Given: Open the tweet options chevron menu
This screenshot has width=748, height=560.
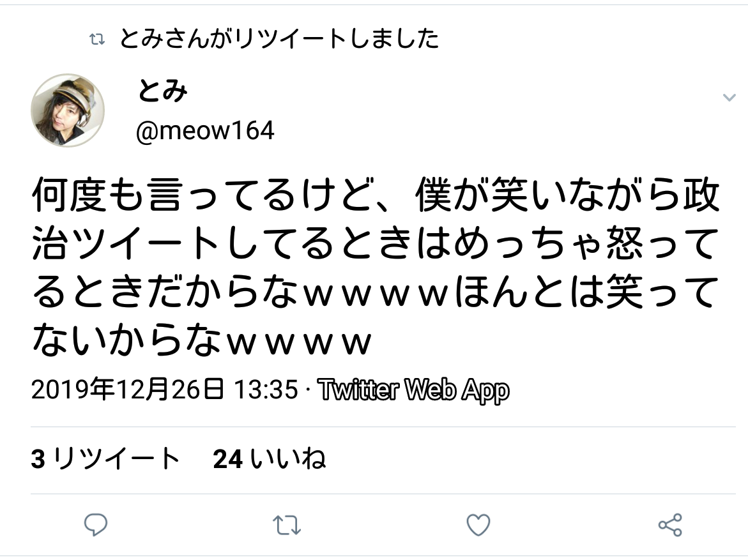Looking at the screenshot, I should 729,98.
